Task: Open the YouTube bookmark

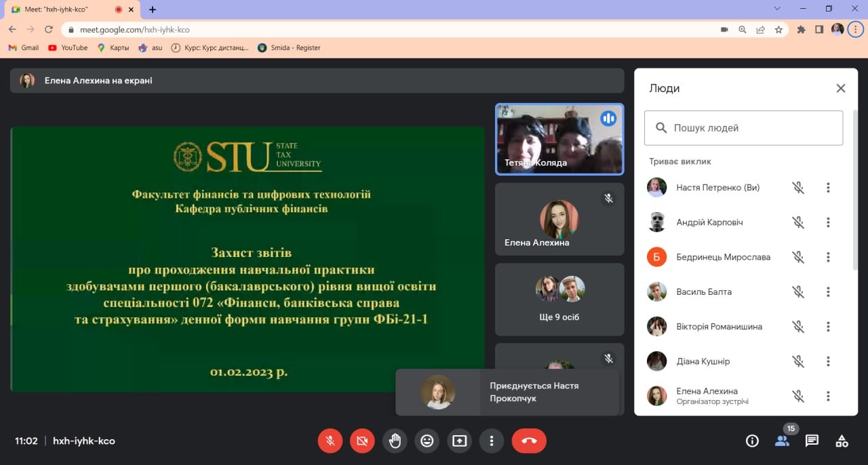Action: tap(68, 48)
